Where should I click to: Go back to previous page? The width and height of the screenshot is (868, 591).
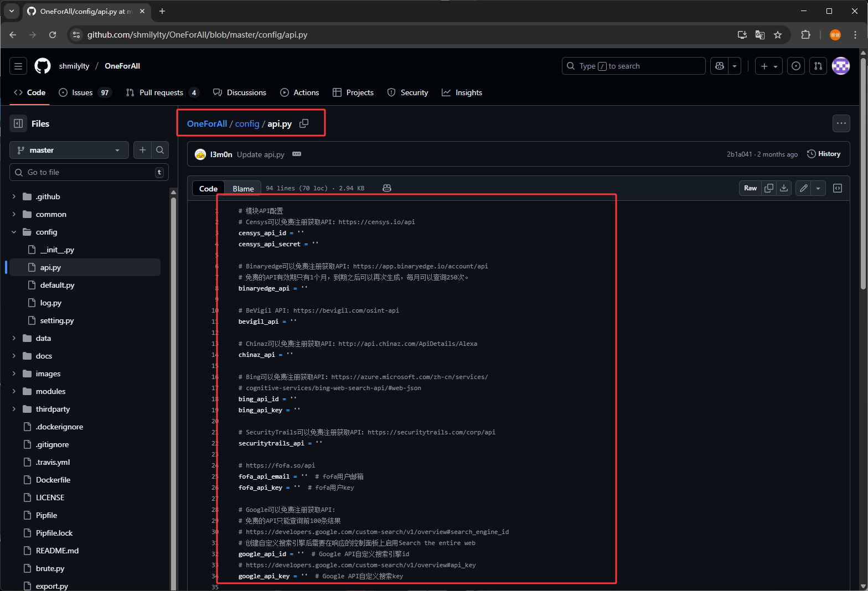coord(13,35)
